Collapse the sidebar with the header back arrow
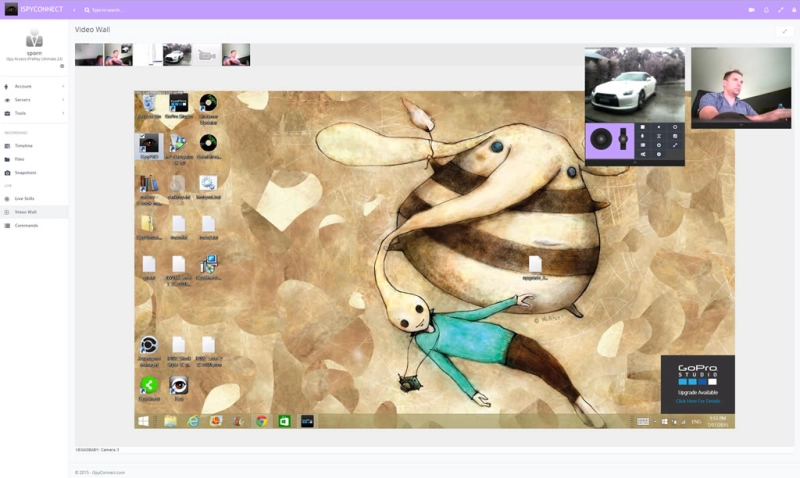This screenshot has width=800, height=478. 74,10
